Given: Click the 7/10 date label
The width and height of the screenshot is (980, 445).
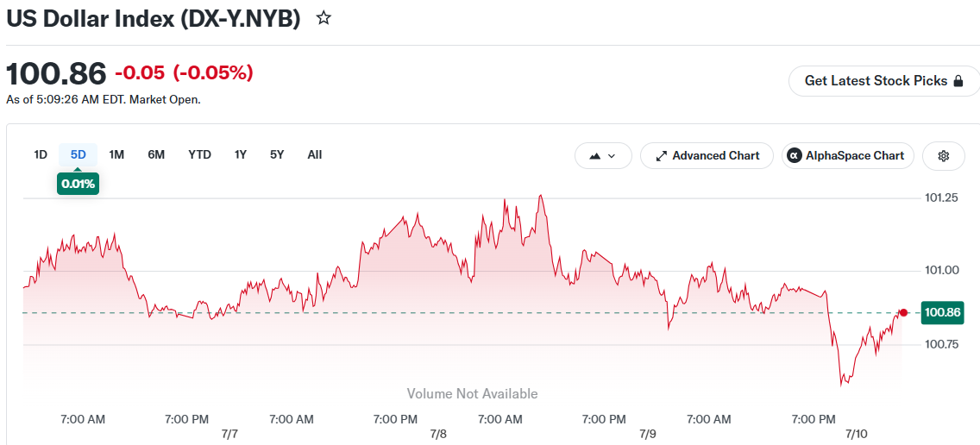Looking at the screenshot, I should [855, 434].
